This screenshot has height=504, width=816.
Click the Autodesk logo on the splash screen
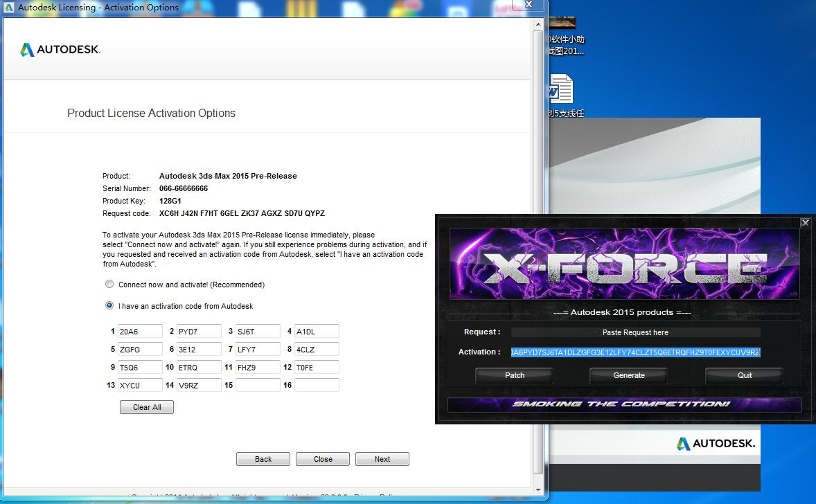click(716, 444)
